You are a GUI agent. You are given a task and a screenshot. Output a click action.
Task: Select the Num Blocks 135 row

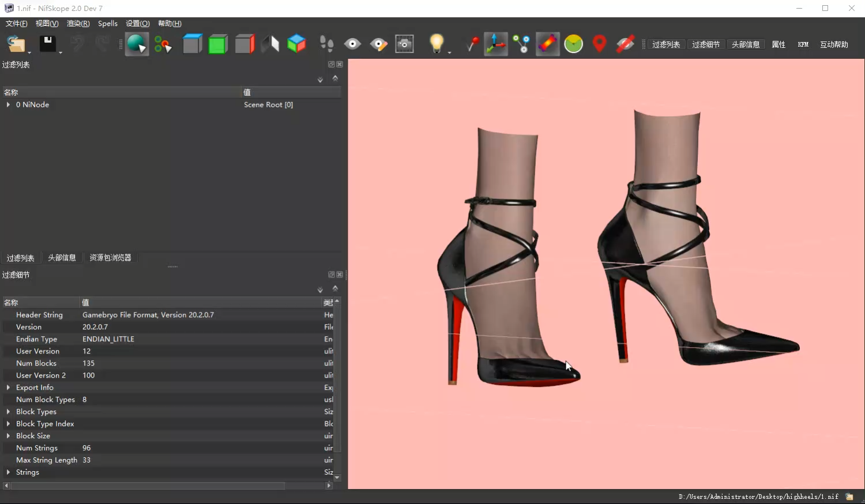click(x=167, y=363)
